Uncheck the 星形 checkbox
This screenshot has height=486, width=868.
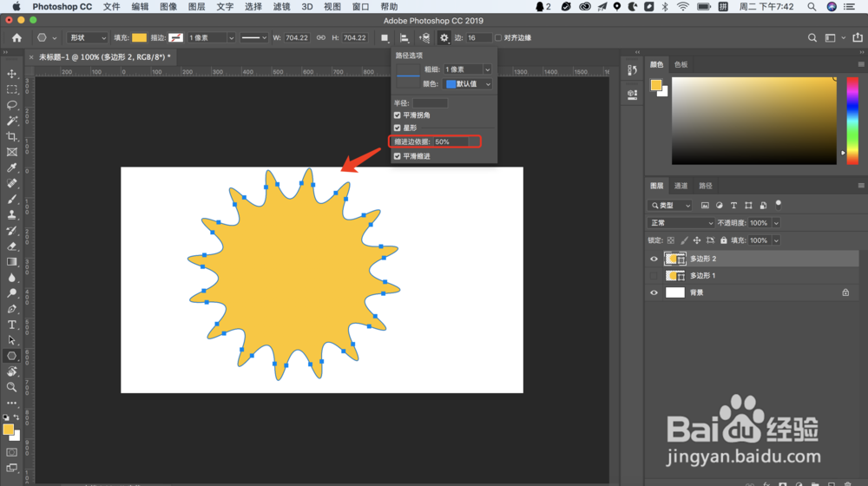[397, 128]
